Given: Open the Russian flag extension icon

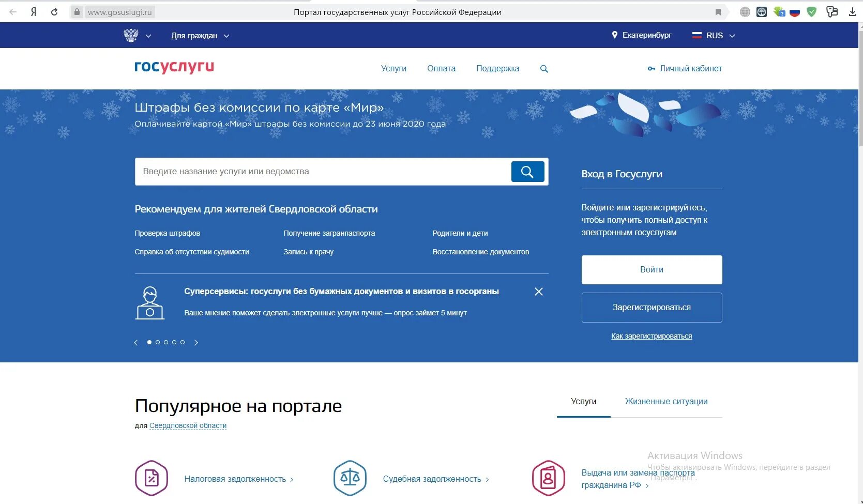Looking at the screenshot, I should 795,12.
